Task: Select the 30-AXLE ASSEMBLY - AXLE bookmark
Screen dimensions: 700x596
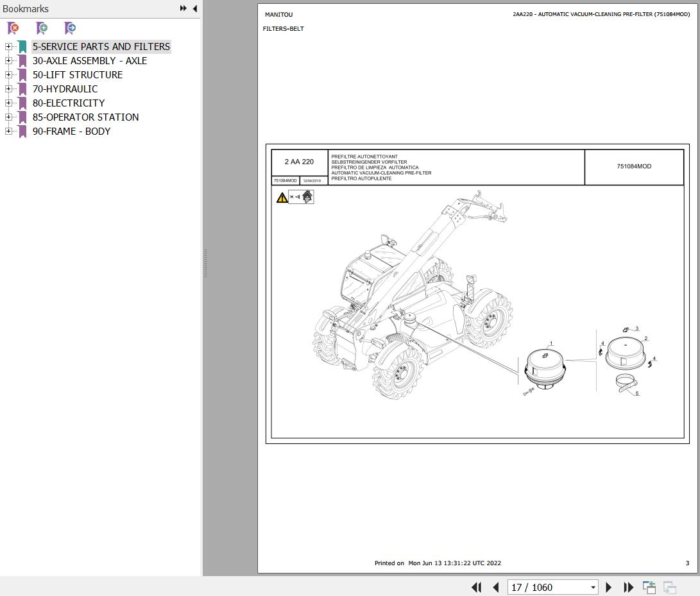Action: click(89, 61)
